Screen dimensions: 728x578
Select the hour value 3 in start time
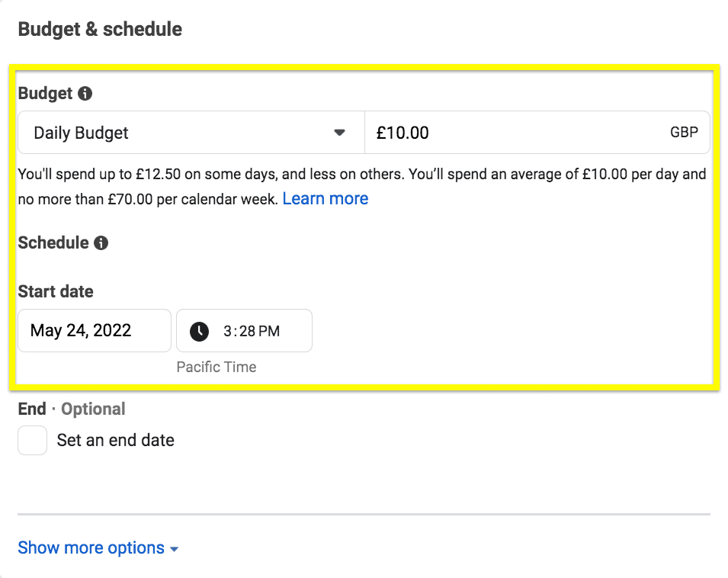pyautogui.click(x=227, y=332)
